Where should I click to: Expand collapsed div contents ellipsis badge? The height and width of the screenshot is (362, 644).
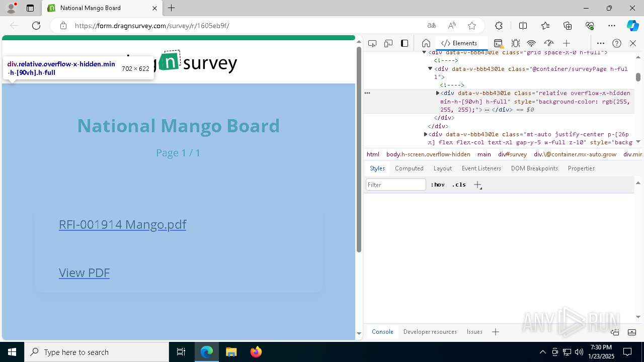coord(487,110)
